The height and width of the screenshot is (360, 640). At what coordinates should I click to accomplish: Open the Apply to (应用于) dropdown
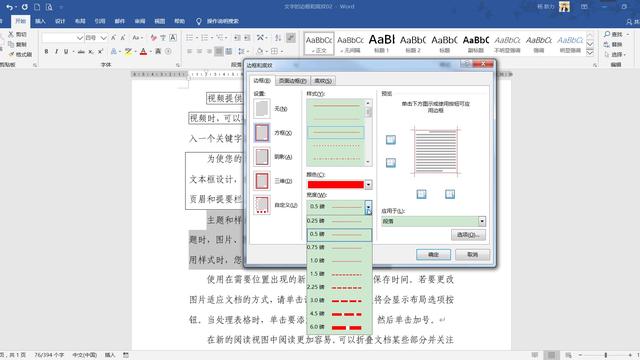(482, 221)
